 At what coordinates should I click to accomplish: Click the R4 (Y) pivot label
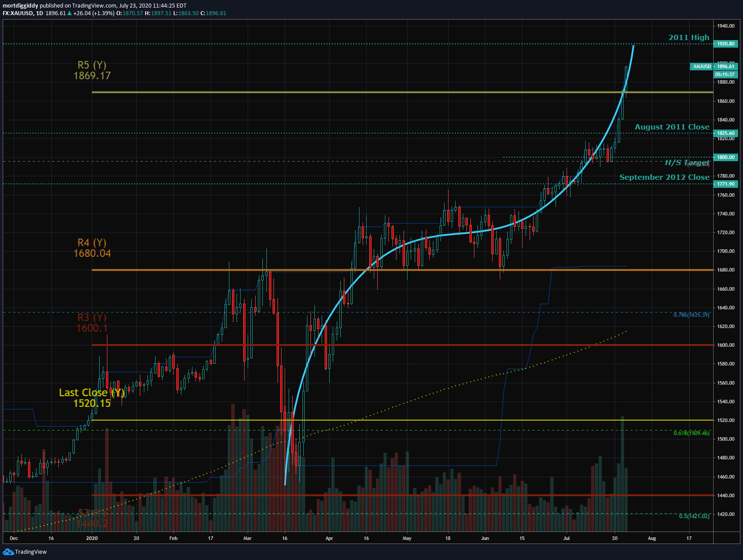point(92,243)
